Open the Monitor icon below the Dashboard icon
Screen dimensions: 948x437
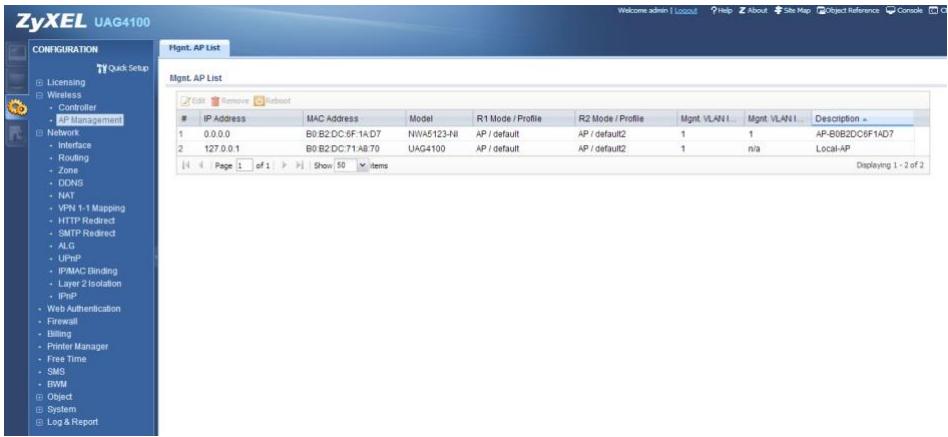pyautogui.click(x=16, y=80)
